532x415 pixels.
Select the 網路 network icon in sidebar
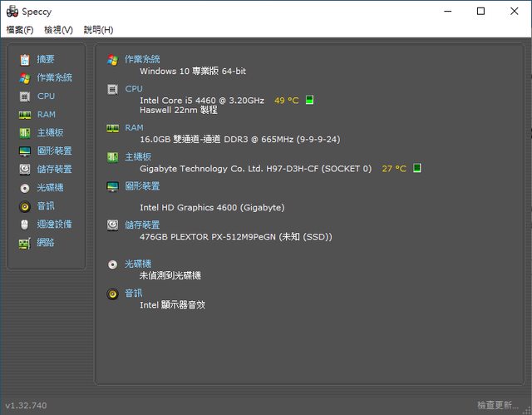pos(24,243)
